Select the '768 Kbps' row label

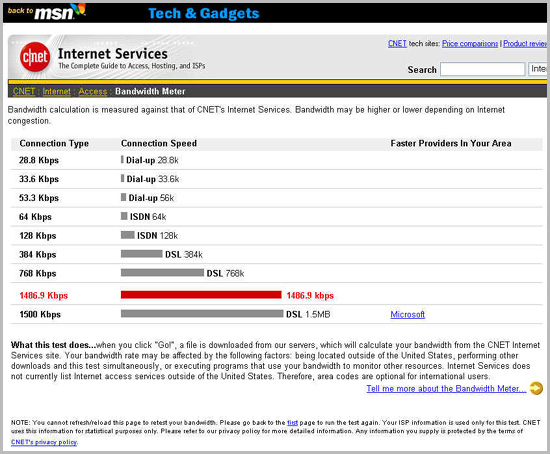tap(38, 274)
